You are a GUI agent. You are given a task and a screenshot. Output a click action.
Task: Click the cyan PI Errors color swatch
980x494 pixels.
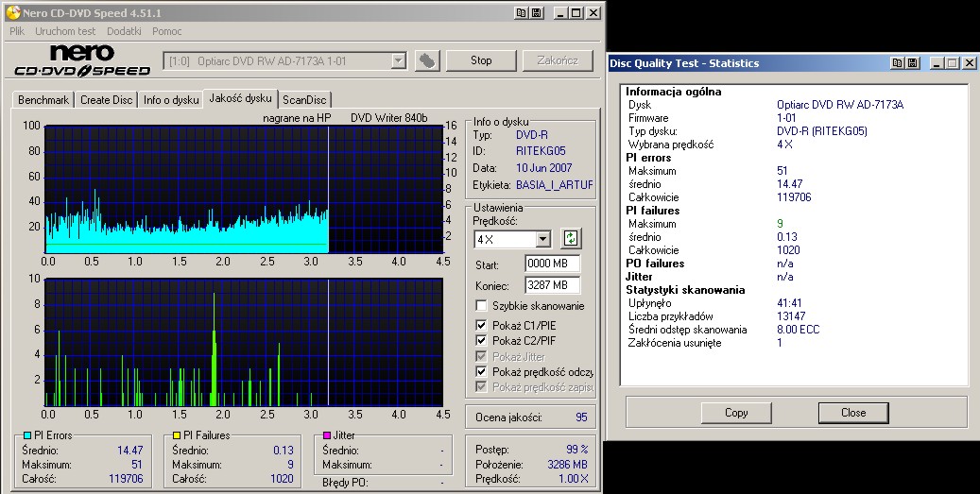pyautogui.click(x=26, y=435)
